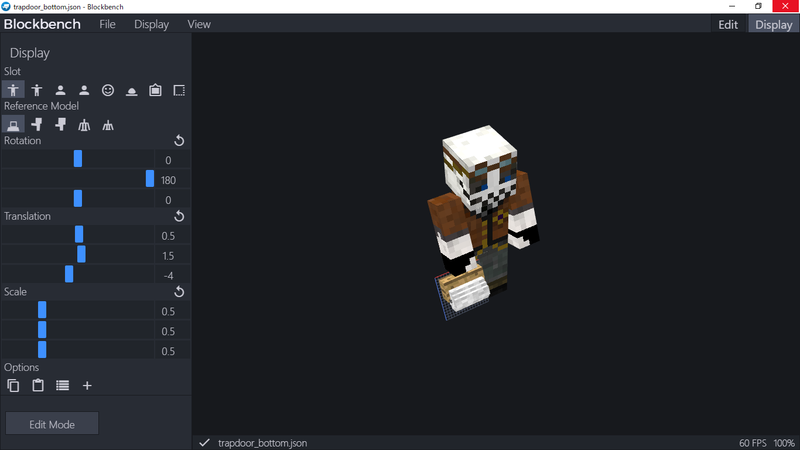Select the third-person left hand slot icon

click(x=37, y=90)
